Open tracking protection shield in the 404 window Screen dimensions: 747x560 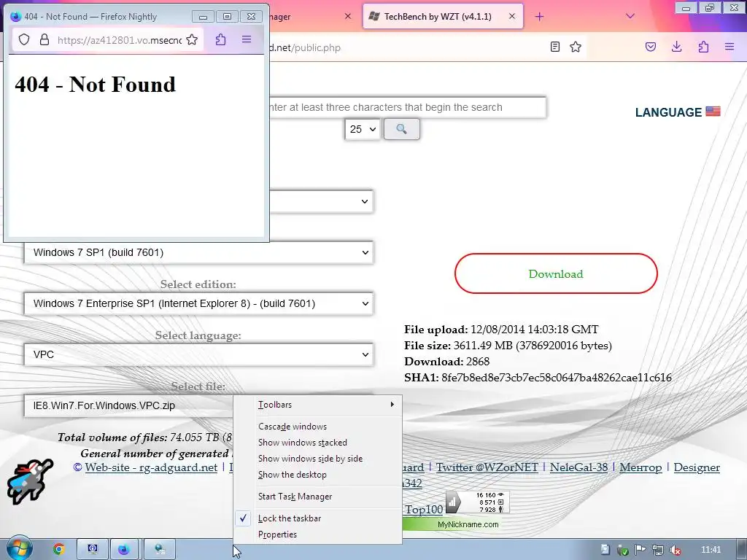(x=24, y=40)
